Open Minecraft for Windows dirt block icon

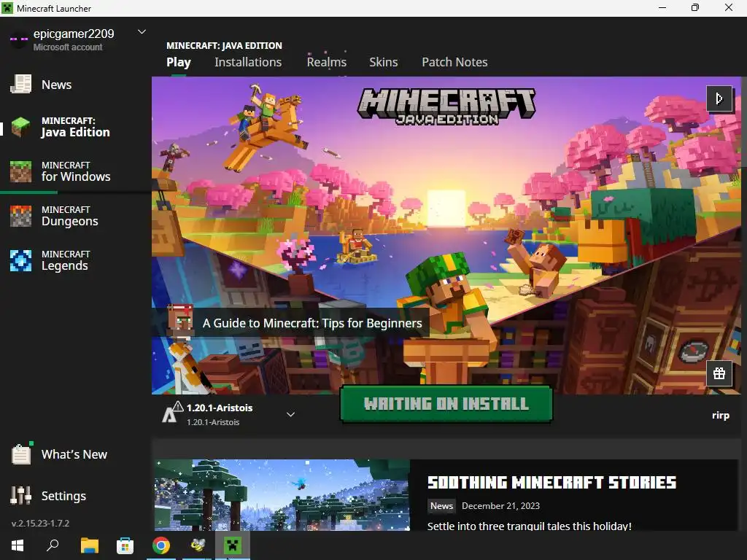click(x=21, y=171)
